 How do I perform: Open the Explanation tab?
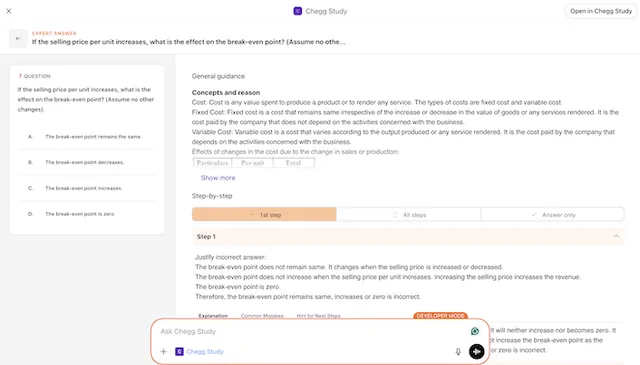pyautogui.click(x=213, y=316)
